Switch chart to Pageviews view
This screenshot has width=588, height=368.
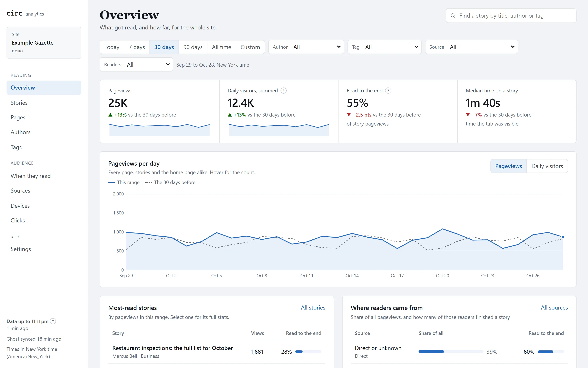coord(509,166)
